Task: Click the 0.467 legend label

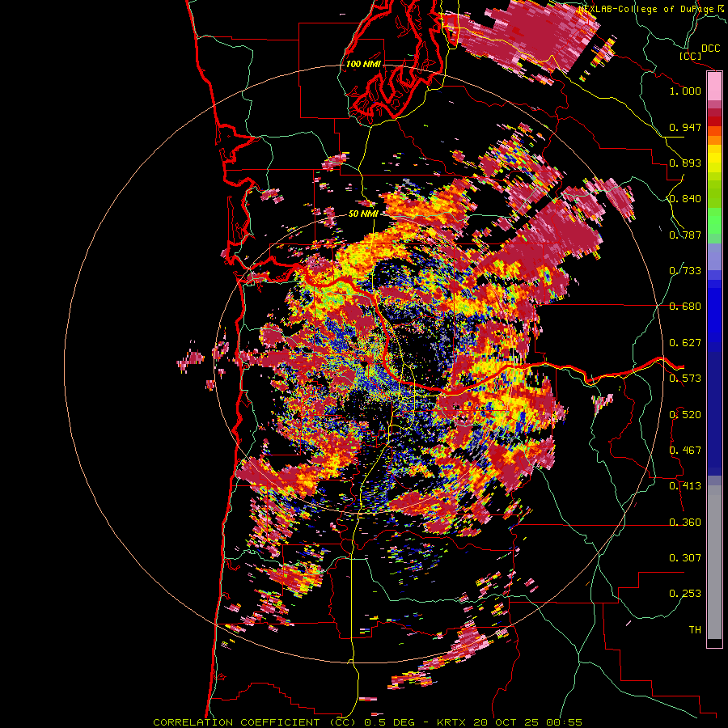Action: click(x=685, y=451)
